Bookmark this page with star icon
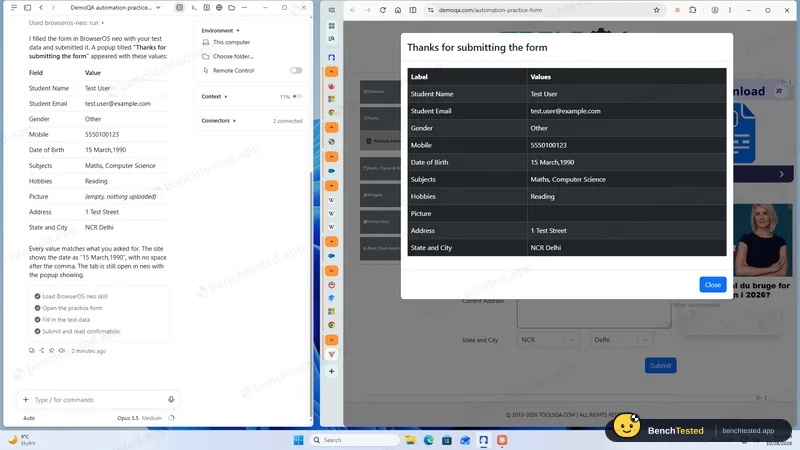Screen dimensions: 800x450 657,10
